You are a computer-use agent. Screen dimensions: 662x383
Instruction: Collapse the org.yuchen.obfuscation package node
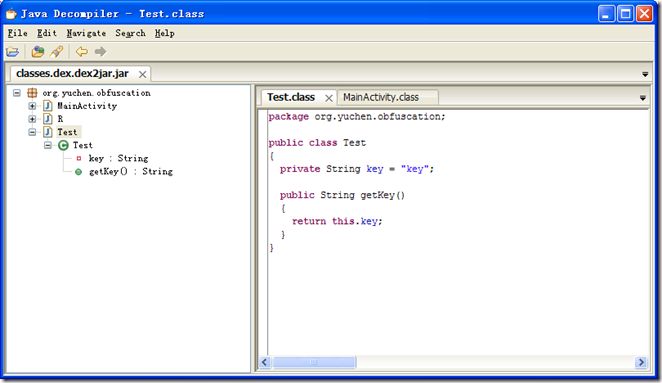(x=16, y=93)
